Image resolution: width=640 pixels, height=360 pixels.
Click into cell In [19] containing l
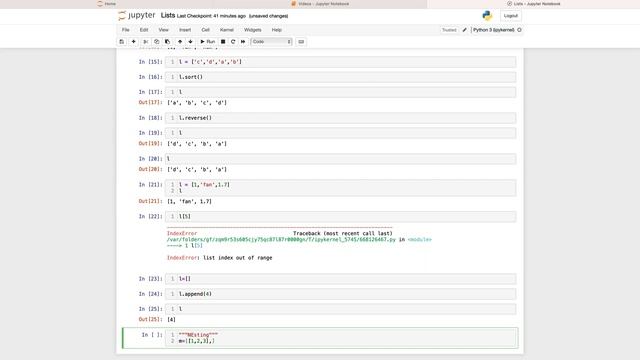coord(340,133)
